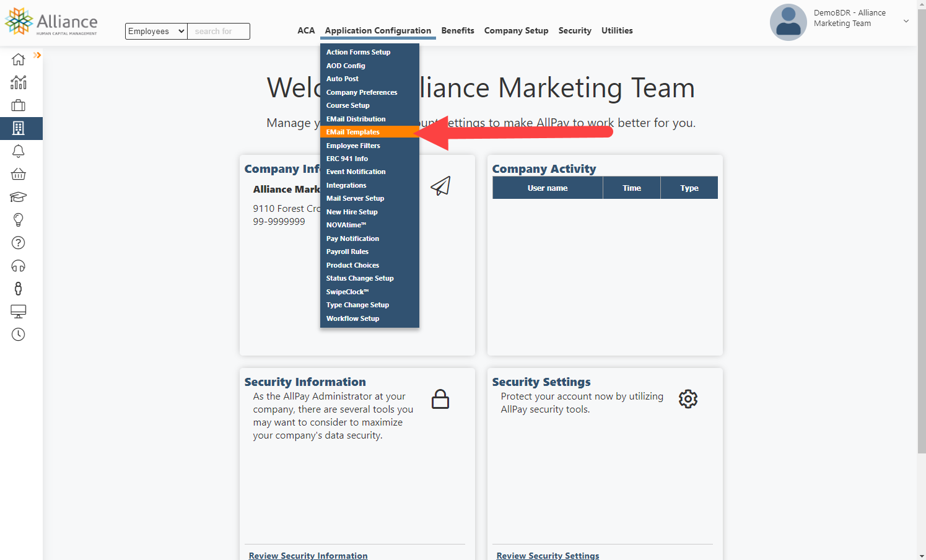Select Product Choices menu entry

[370, 265]
